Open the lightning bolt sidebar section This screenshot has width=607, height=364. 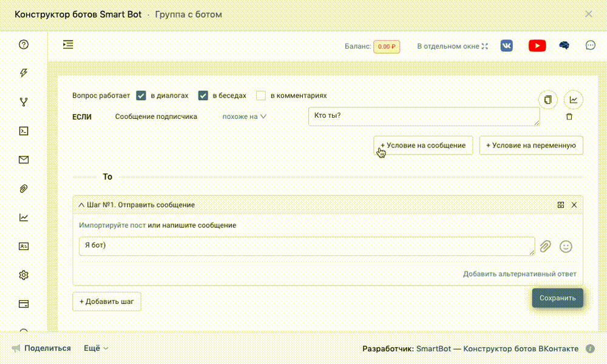[24, 73]
